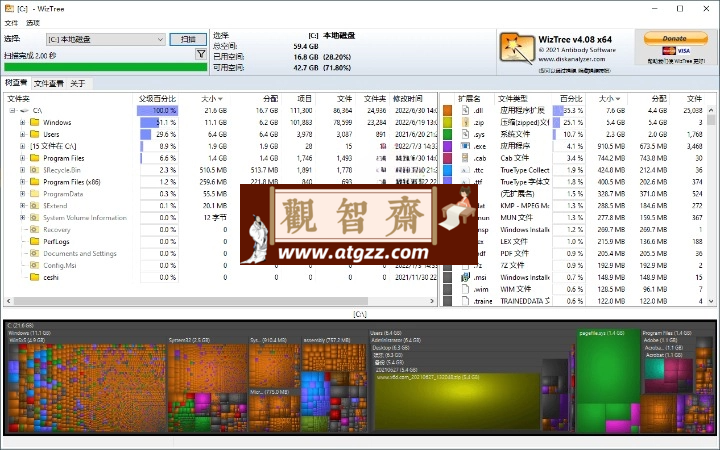This screenshot has height=450, width=720.
Task: Click the 扫描 scan button
Action: point(188,39)
